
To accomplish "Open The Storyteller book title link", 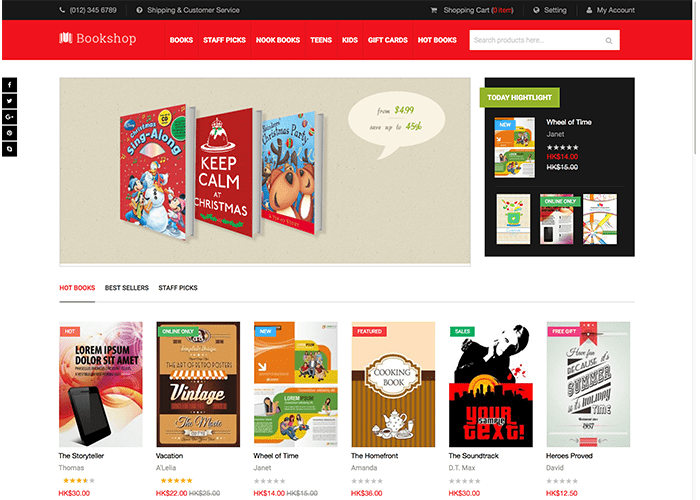I will [81, 456].
